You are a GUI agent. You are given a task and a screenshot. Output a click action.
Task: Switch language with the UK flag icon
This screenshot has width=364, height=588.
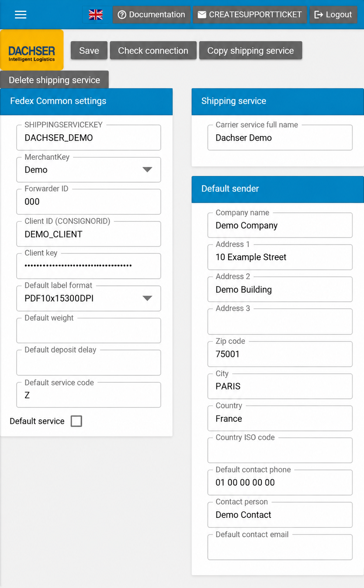(x=96, y=15)
